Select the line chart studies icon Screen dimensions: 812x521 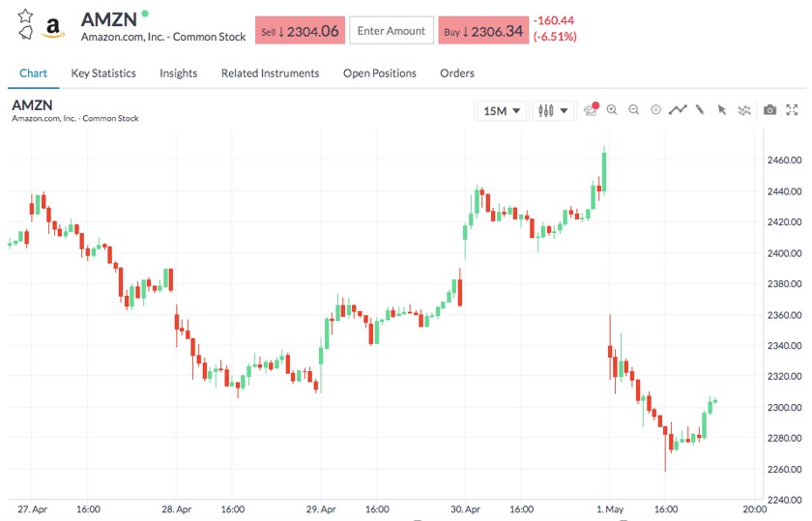tap(678, 110)
